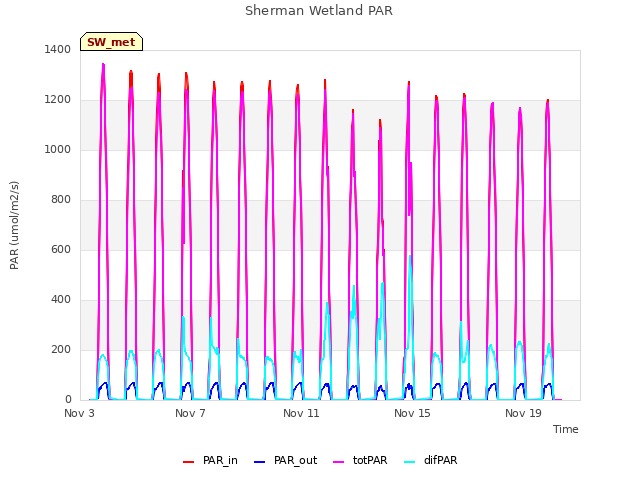Image resolution: width=640 pixels, height=480 pixels.
Task: Click the red PAR_in legend swatch
Action: (188, 462)
